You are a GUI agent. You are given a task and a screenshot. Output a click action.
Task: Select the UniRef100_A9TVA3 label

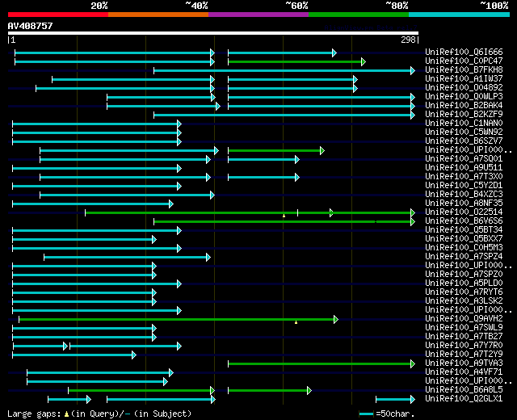tap(464, 363)
